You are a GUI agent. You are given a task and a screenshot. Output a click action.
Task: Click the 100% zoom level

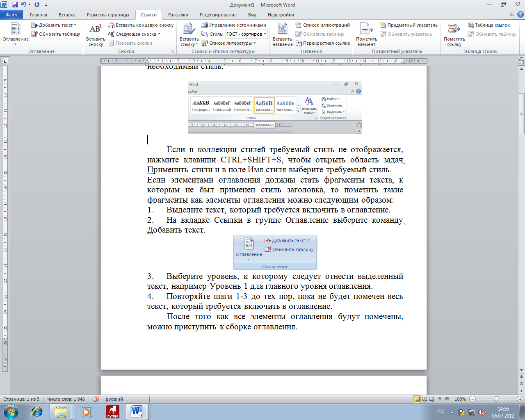460,399
